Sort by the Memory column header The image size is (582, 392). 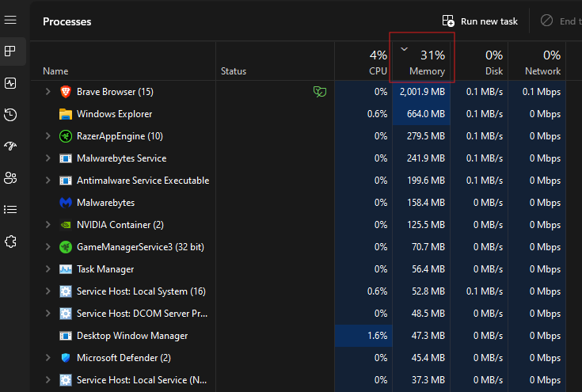421,61
